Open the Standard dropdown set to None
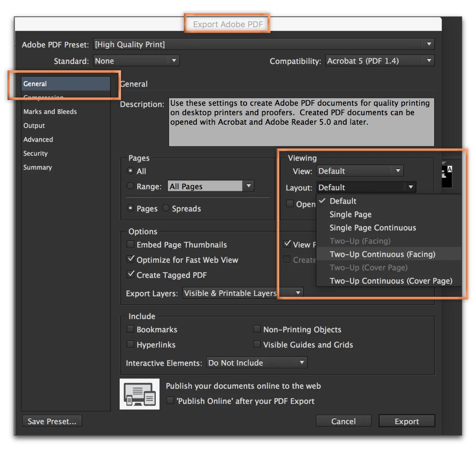Viewport: 476px width, 452px height. [x=136, y=61]
